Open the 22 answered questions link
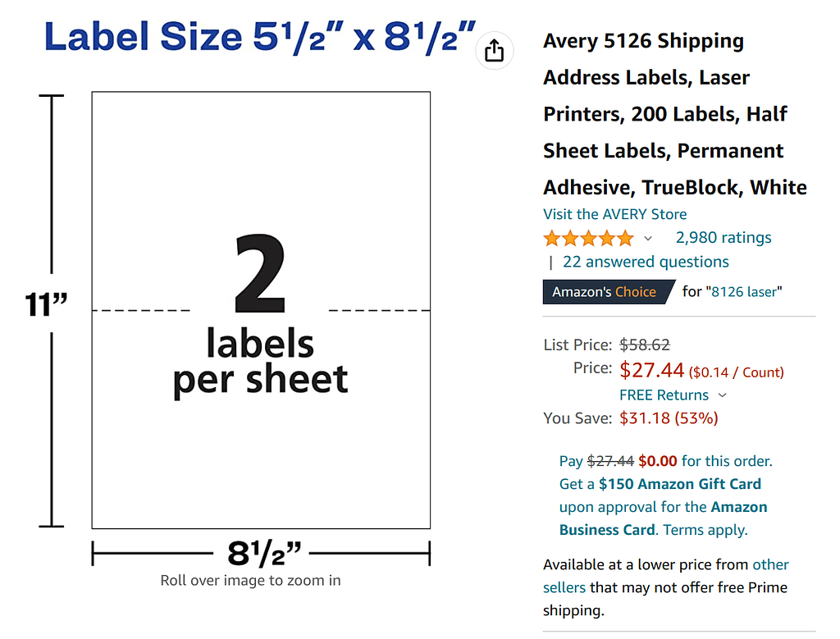 pos(646,262)
